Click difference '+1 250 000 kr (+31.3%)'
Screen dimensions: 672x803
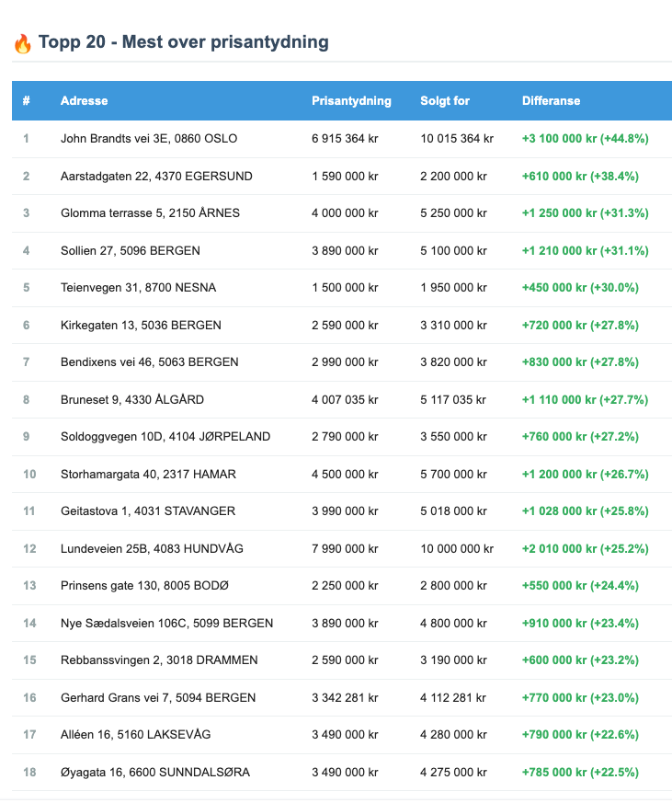point(585,213)
